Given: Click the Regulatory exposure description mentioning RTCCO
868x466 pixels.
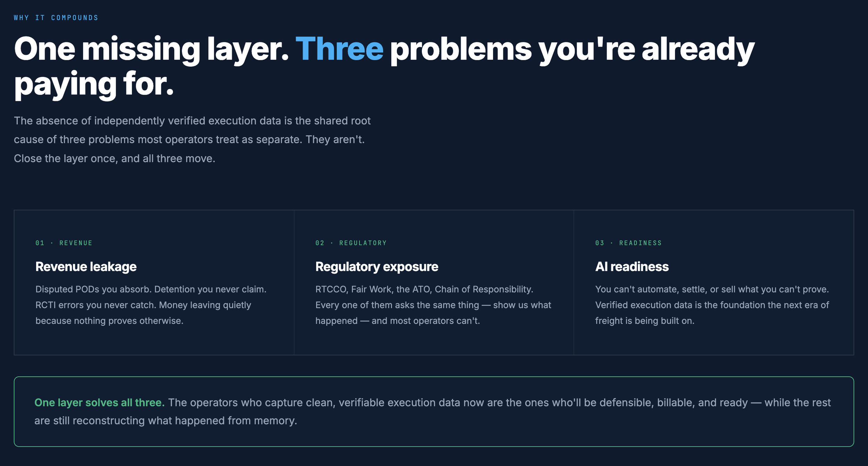Looking at the screenshot, I should coord(433,305).
